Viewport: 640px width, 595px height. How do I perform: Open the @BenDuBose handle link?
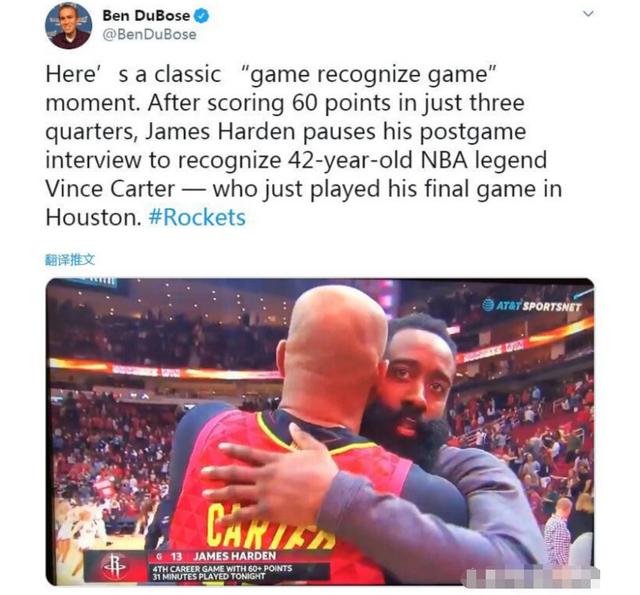[149, 35]
